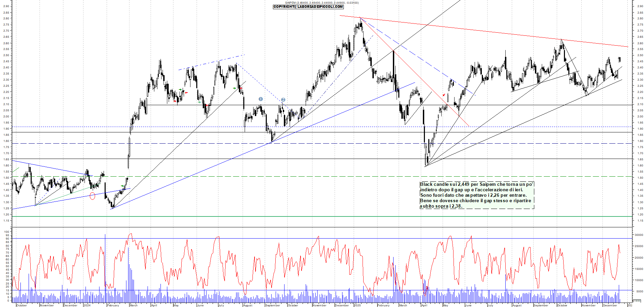
Task: Click the green arrow near the February 2024 low
Action: (123, 186)
